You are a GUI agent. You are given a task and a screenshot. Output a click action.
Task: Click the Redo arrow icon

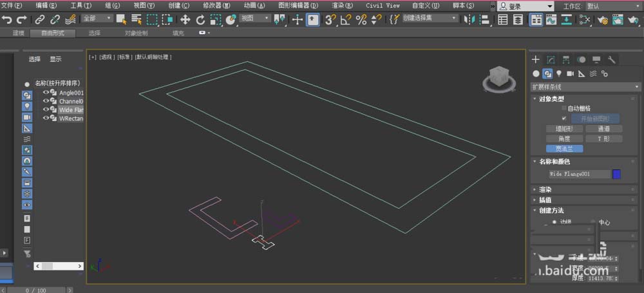[x=21, y=19]
